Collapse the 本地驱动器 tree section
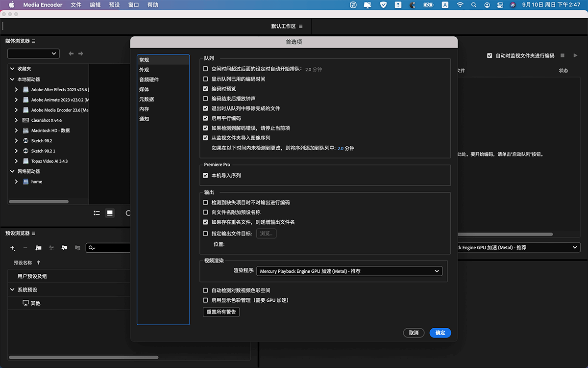 click(12, 79)
